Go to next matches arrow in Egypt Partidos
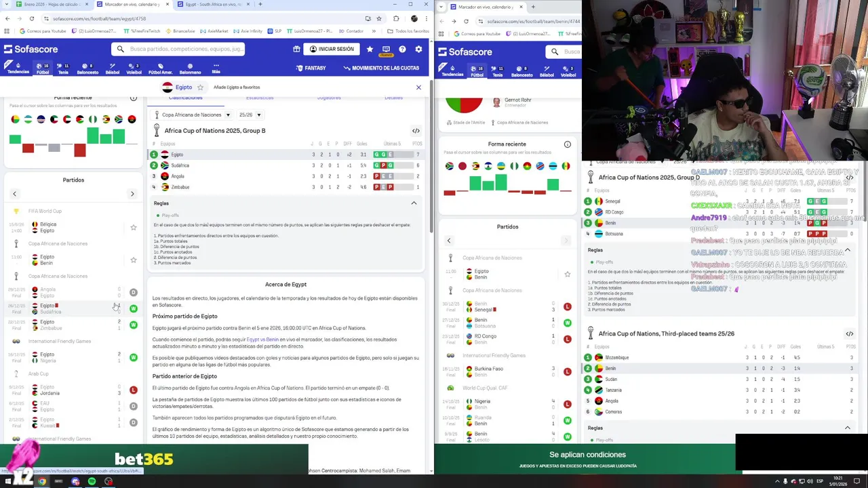Image resolution: width=868 pixels, height=488 pixels. [132, 194]
